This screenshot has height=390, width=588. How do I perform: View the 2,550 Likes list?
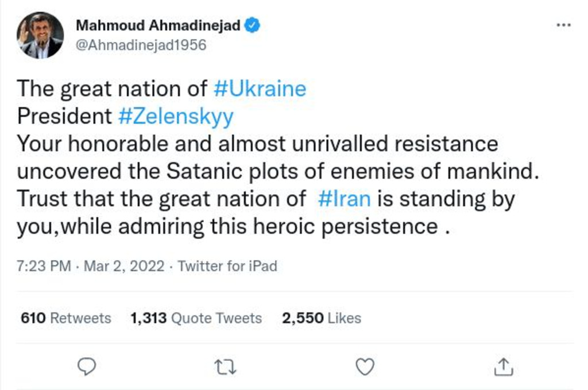click(321, 318)
